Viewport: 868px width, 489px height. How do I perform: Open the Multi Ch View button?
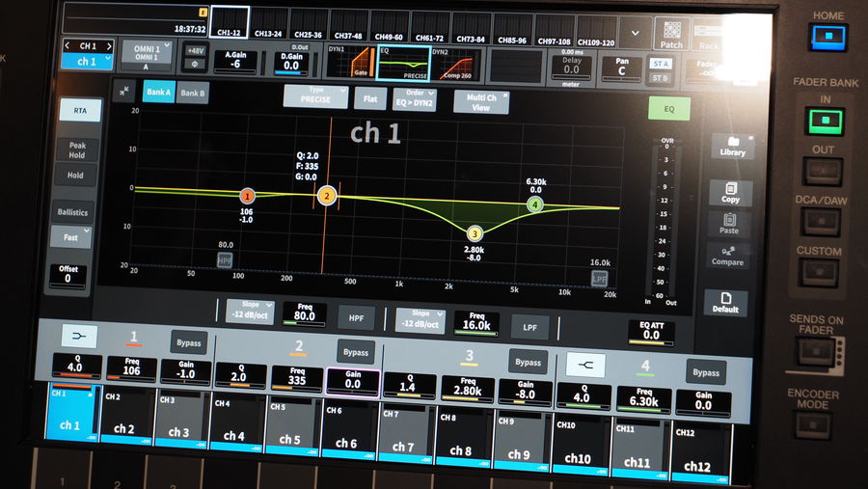coord(479,102)
